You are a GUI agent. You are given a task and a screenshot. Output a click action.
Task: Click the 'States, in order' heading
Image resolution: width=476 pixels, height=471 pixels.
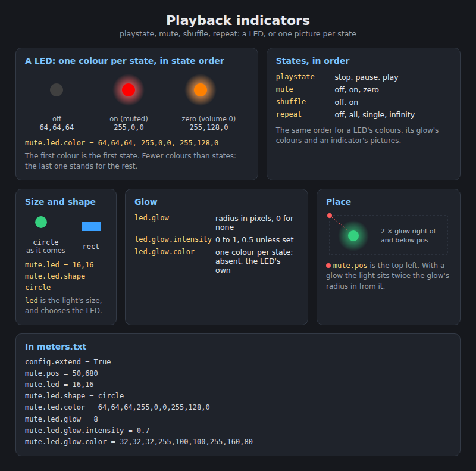click(313, 61)
